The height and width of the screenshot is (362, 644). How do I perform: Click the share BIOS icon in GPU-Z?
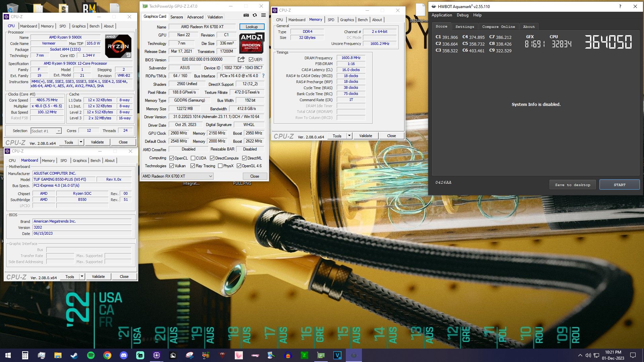pos(241,59)
